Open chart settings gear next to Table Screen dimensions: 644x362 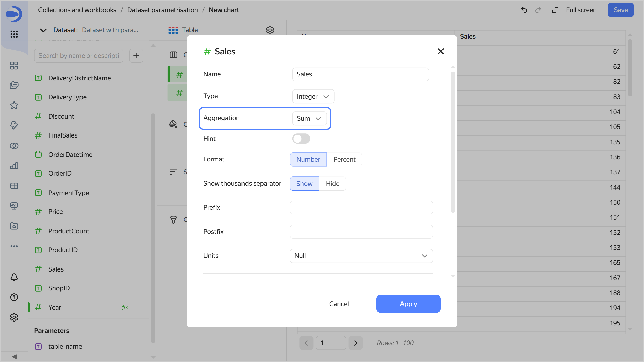pyautogui.click(x=270, y=30)
